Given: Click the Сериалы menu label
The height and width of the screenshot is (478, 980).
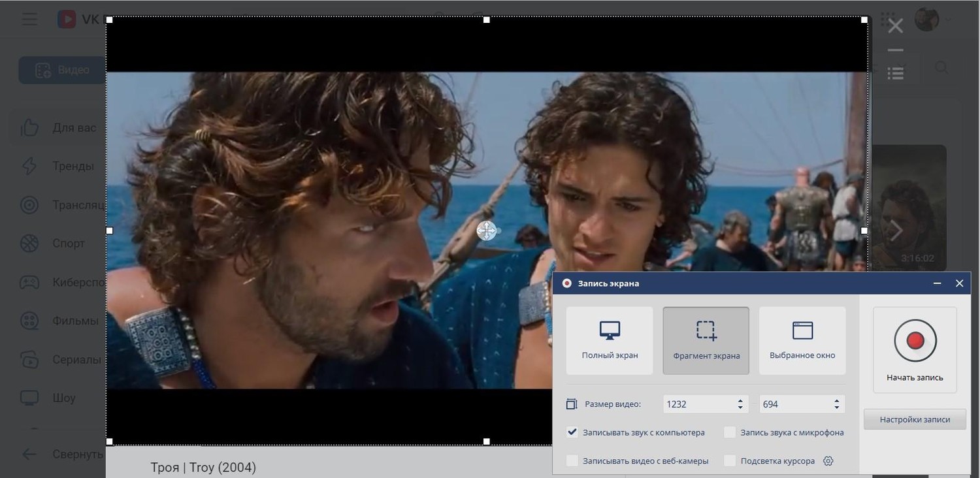Looking at the screenshot, I should [x=77, y=359].
